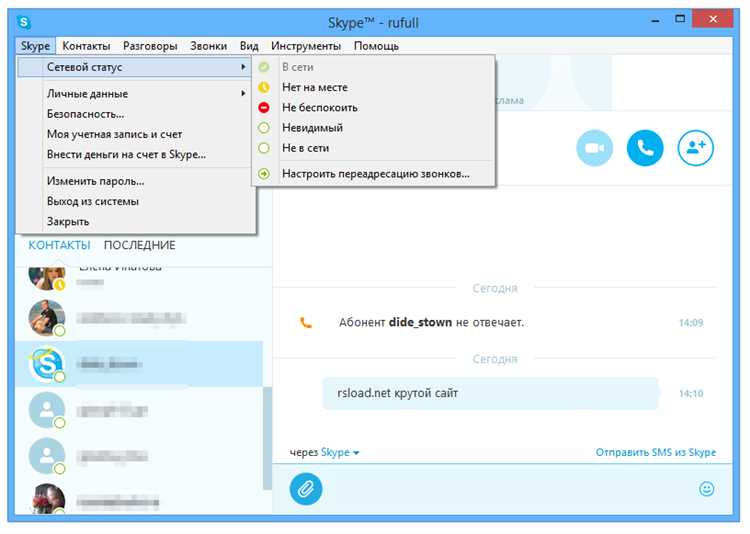
Task: Click the rsload.net крутой сайт message
Action: click(x=491, y=393)
